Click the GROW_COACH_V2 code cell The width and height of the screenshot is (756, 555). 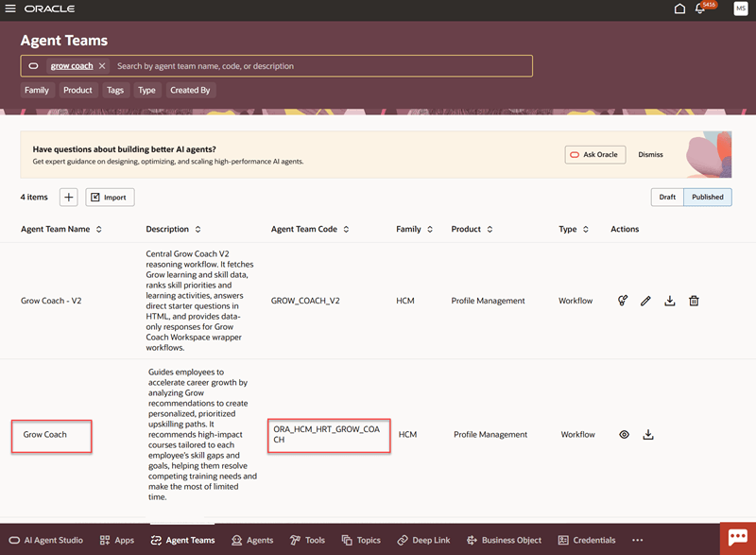[305, 301]
